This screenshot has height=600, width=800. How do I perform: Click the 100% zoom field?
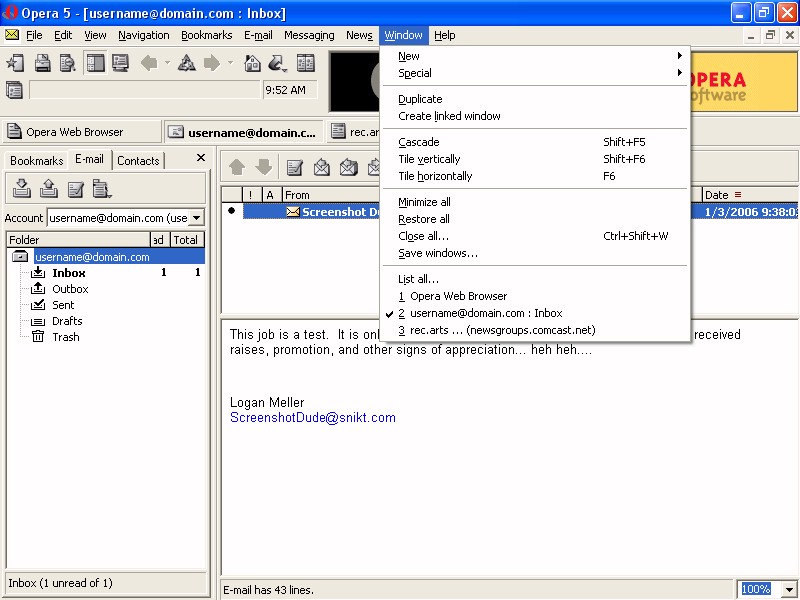(756, 589)
